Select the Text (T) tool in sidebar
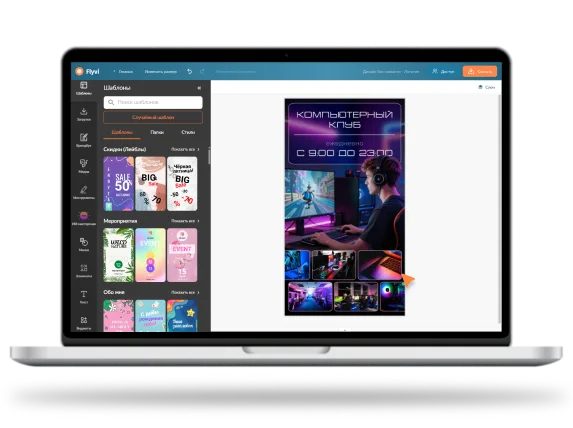The width and height of the screenshot is (573, 428). pyautogui.click(x=84, y=297)
